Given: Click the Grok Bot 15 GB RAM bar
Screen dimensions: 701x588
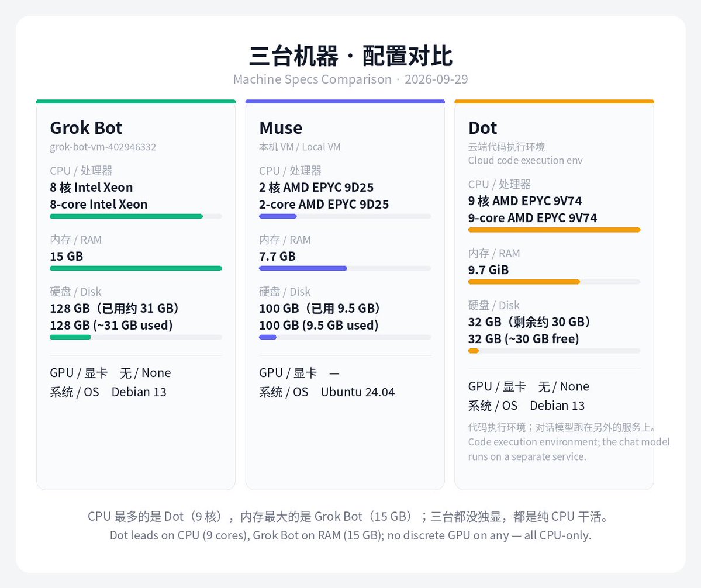Looking at the screenshot, I should click(136, 268).
